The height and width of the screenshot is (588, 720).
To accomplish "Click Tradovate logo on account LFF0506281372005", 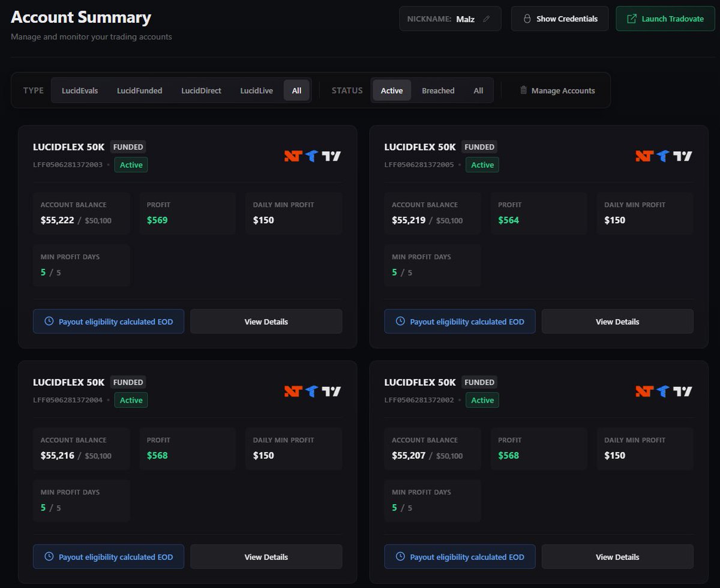I will (663, 156).
